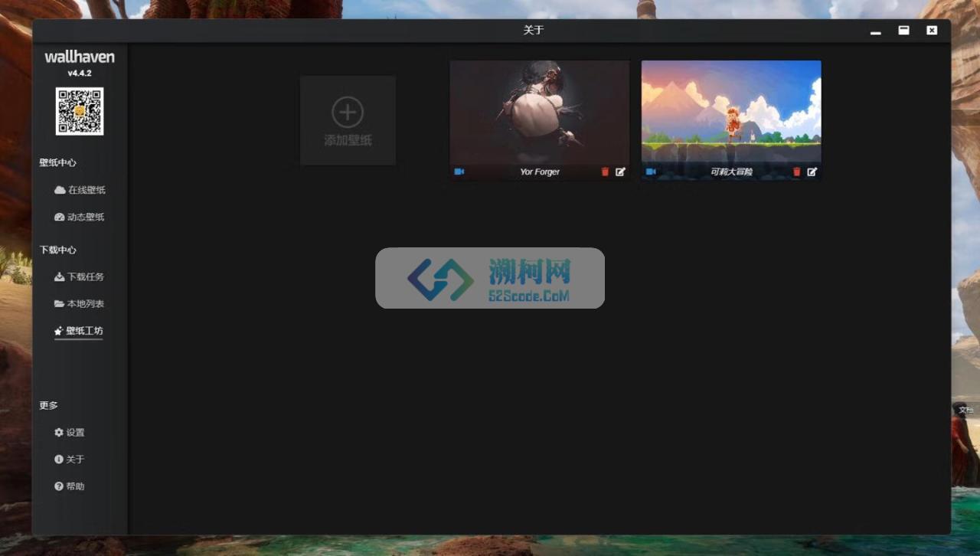This screenshot has height=556, width=980.
Task: Open 设置 settings page
Action: pyautogui.click(x=70, y=432)
